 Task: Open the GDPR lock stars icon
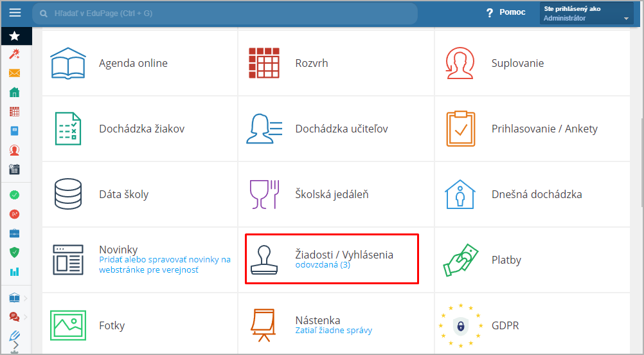tap(460, 325)
